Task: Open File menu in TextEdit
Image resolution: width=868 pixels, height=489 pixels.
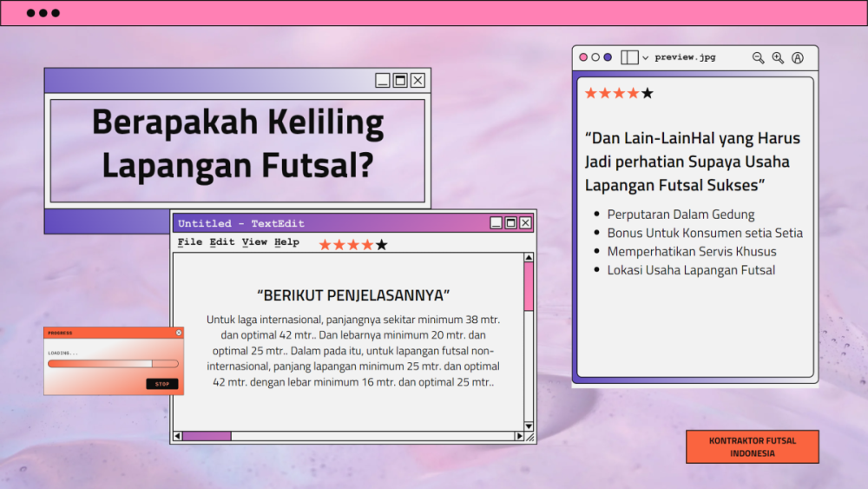Action: point(190,242)
